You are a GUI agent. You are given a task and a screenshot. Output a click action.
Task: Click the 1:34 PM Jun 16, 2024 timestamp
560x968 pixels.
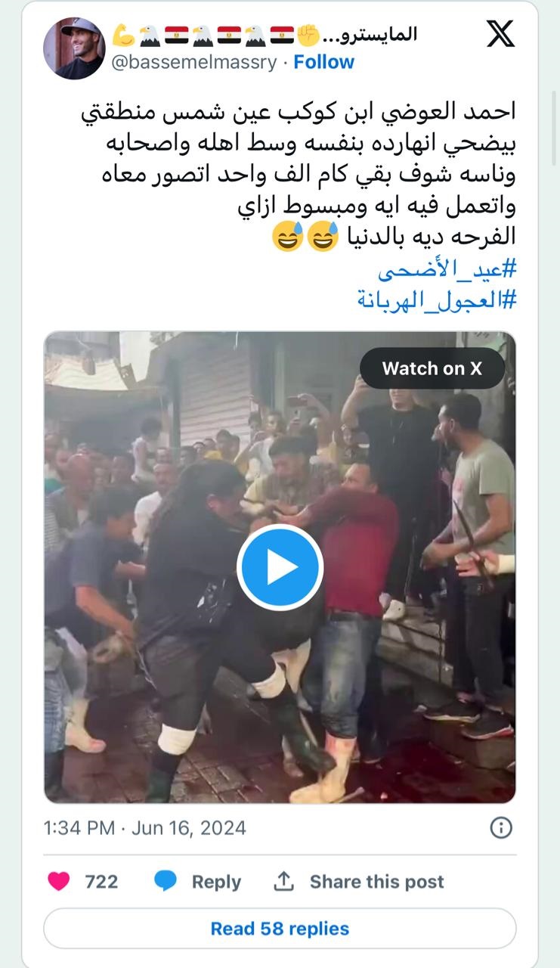tap(145, 827)
